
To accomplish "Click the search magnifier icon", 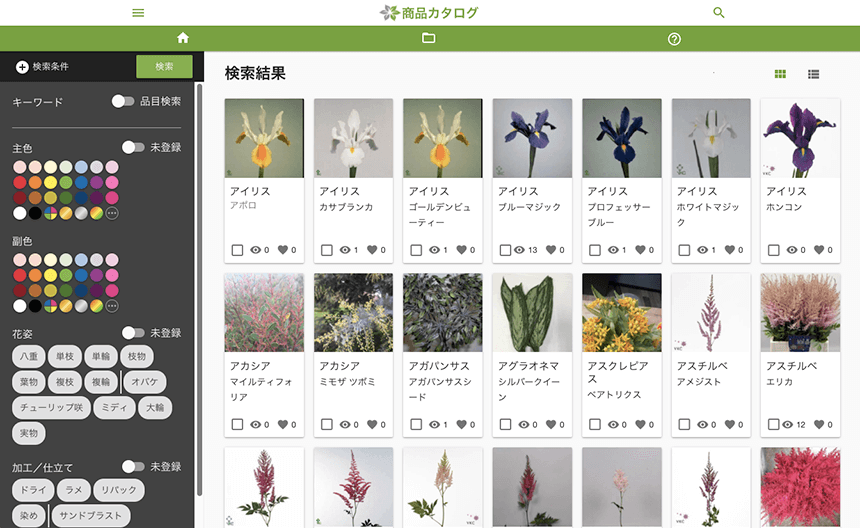I will coord(718,12).
